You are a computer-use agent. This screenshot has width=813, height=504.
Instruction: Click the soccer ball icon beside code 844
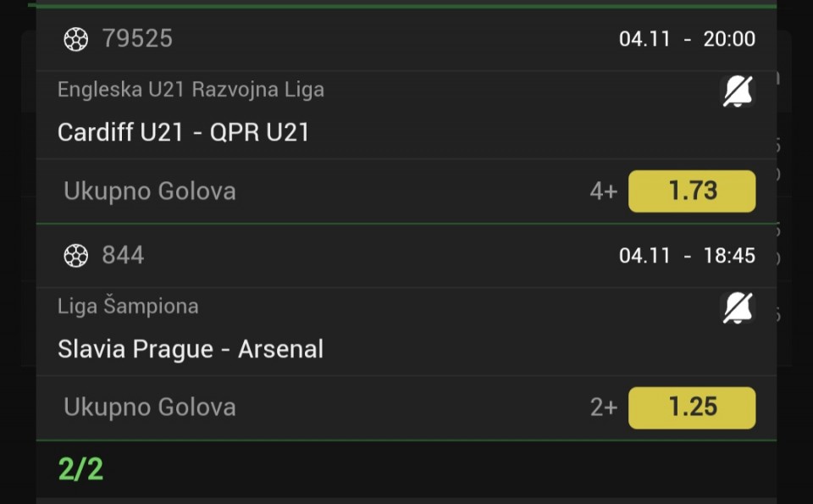pos(76,255)
